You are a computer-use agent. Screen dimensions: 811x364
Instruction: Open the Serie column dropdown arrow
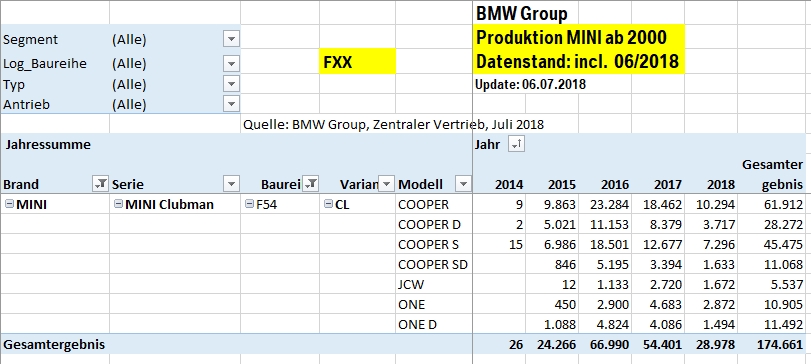231,184
